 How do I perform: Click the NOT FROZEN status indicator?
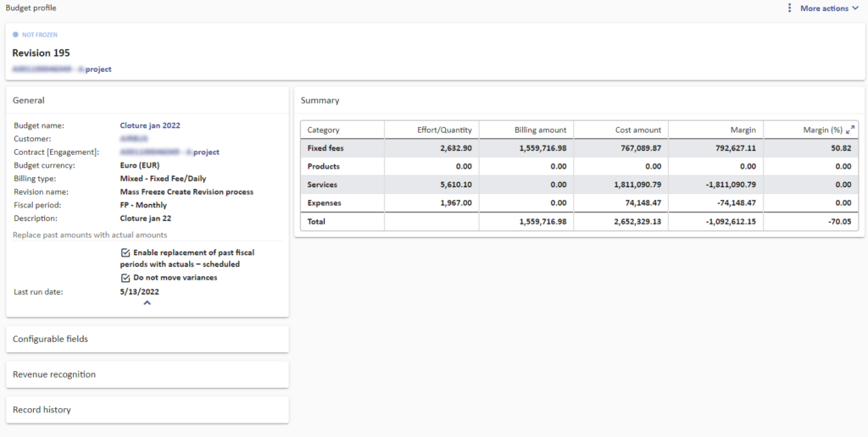pyautogui.click(x=36, y=35)
